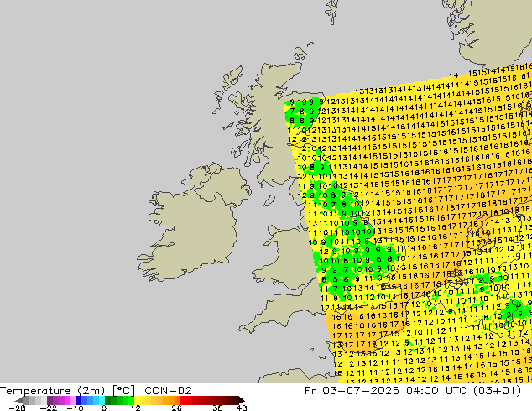Click the 'Temperature (2m)' title text
The image size is (532, 411).
52,391
